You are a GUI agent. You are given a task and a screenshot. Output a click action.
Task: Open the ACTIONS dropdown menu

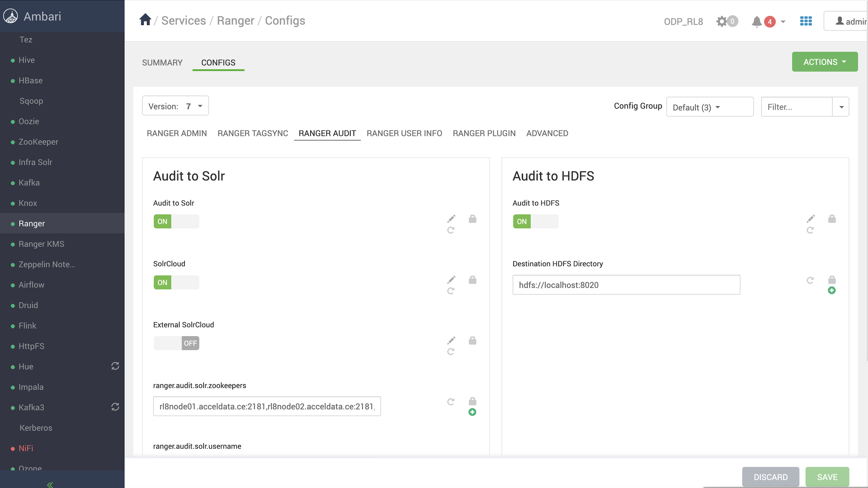[825, 62]
